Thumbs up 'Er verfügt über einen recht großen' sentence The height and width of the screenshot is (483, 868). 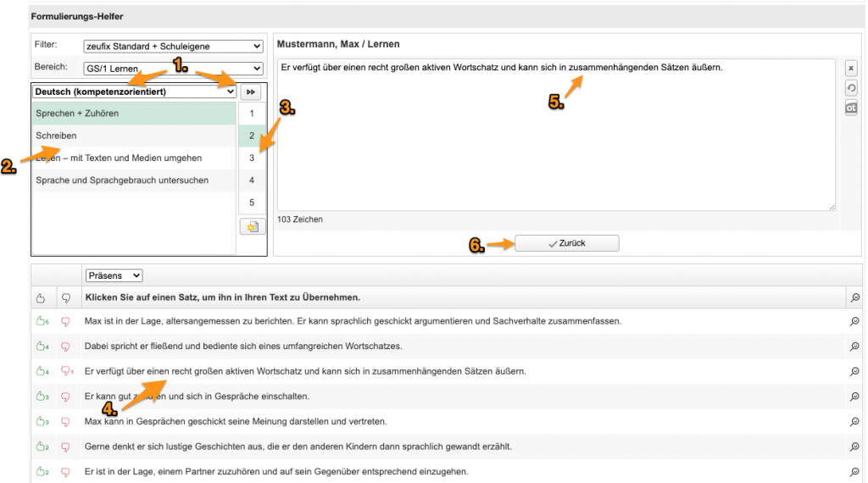click(x=42, y=371)
